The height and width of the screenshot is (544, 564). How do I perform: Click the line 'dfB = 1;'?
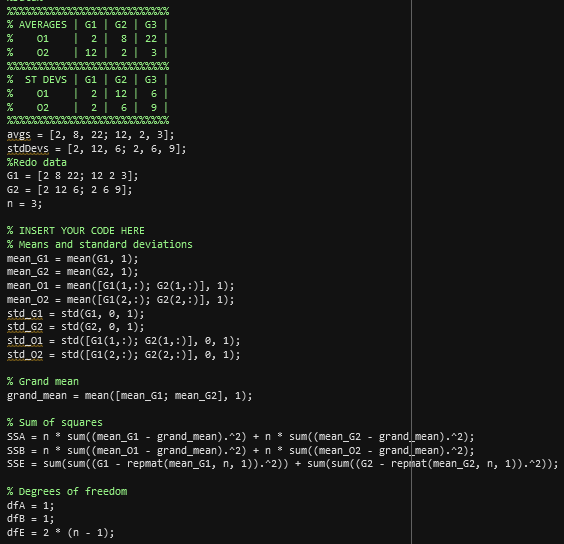31,519
